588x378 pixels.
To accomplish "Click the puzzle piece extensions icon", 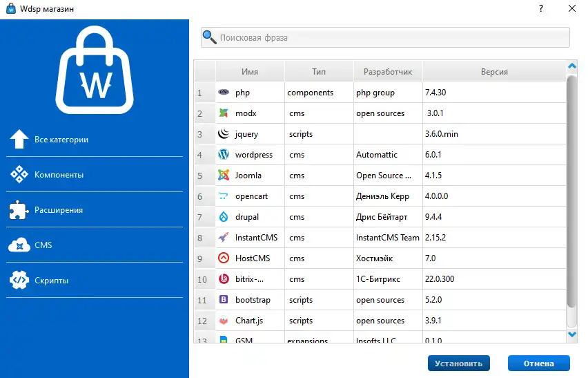I will 19,210.
